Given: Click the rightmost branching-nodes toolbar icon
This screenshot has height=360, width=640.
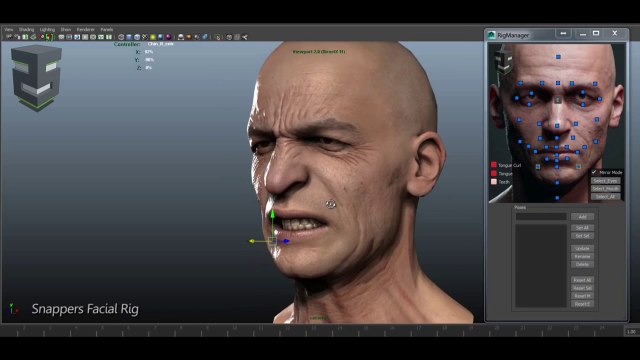Looking at the screenshot, I should [x=245, y=37].
